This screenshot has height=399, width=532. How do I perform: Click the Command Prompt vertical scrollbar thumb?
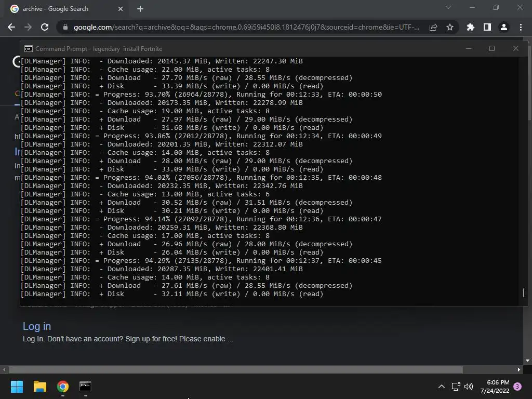[524, 292]
